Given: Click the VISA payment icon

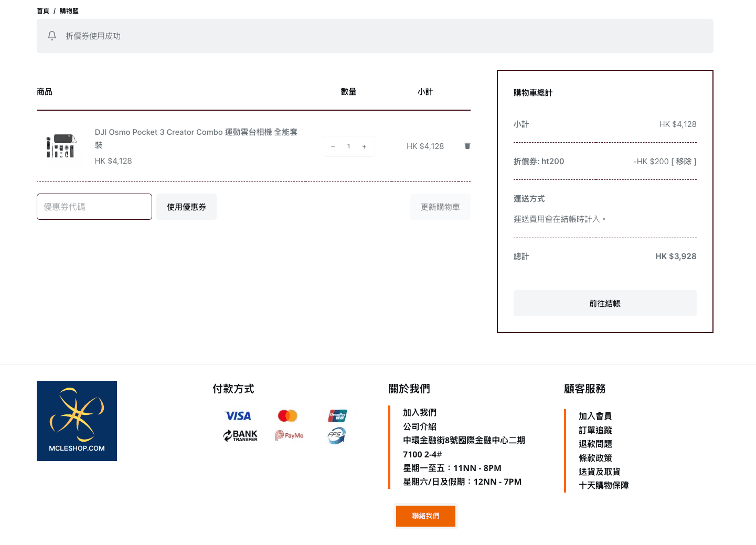Looking at the screenshot, I should click(x=238, y=416).
